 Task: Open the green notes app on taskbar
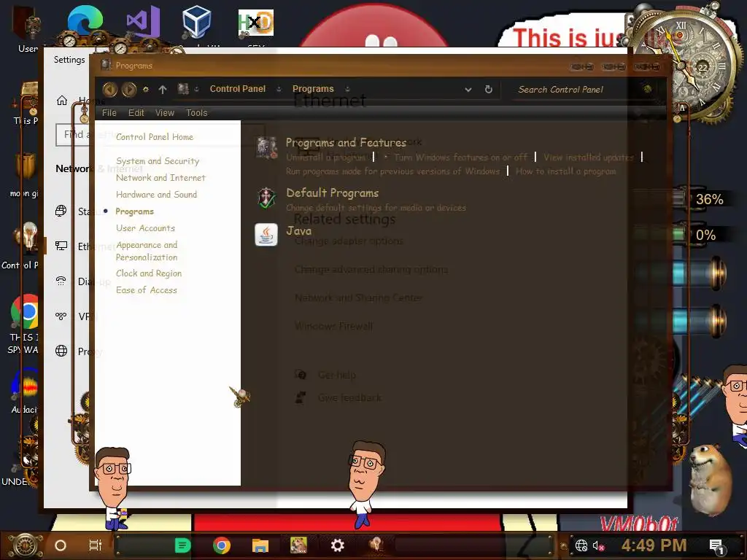182,545
